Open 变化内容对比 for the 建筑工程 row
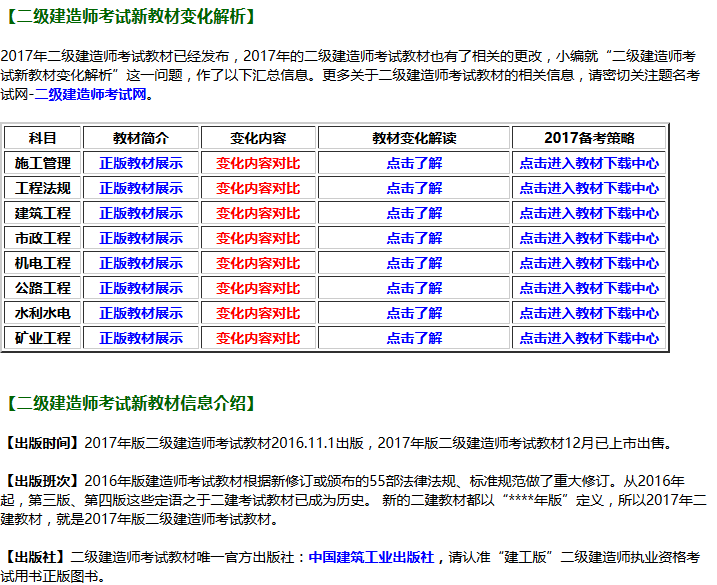Screen dimensions: 717x585 pos(258,213)
